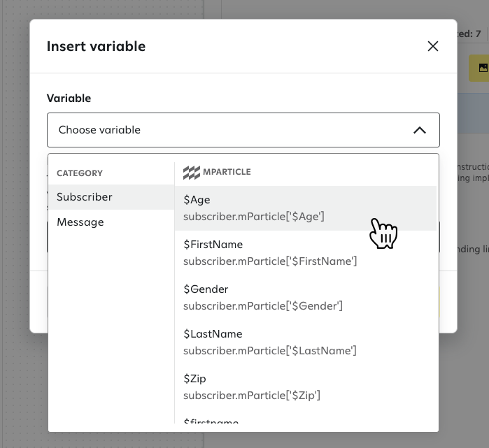Click the mParticle logo icon
Image resolution: width=489 pixels, height=448 pixels.
pos(192,173)
